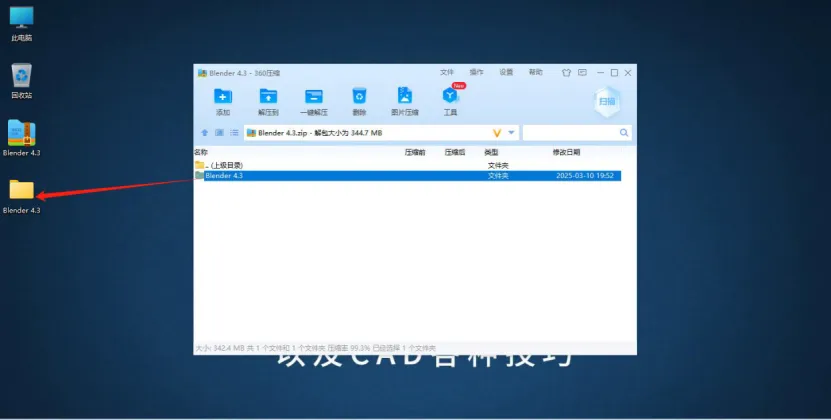Select the Blender 4.3 zip archive desktop icon

point(22,138)
